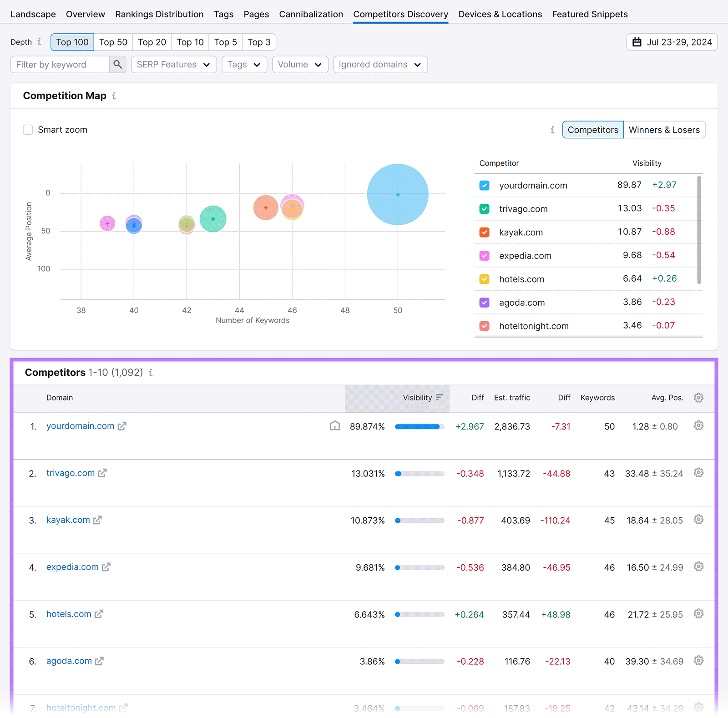
Task: Open the external link icon beside trivago.com
Action: pyautogui.click(x=102, y=473)
